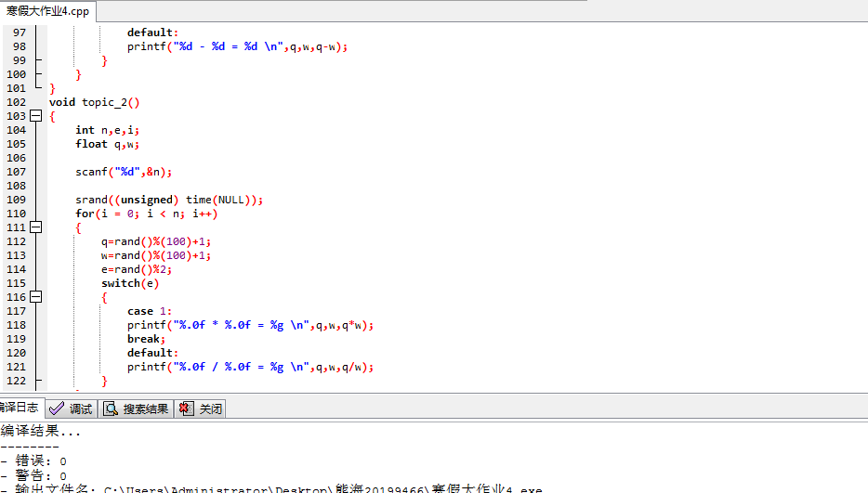Click the red X icon on 关闭 tab
The image size is (868, 493).
pos(186,409)
